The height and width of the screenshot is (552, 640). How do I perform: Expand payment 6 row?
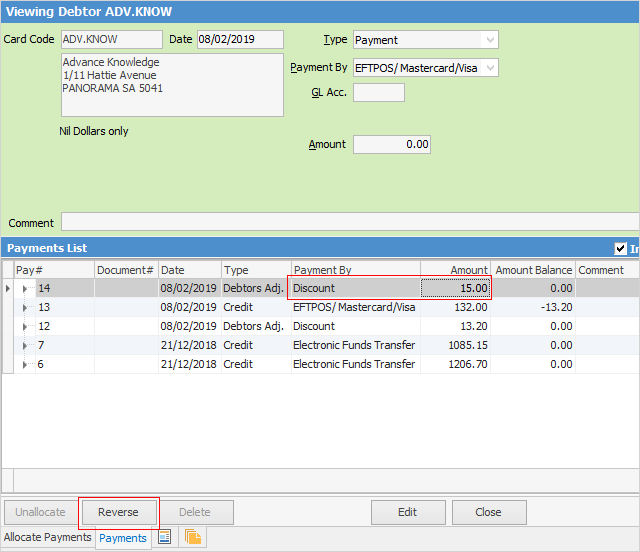click(26, 364)
